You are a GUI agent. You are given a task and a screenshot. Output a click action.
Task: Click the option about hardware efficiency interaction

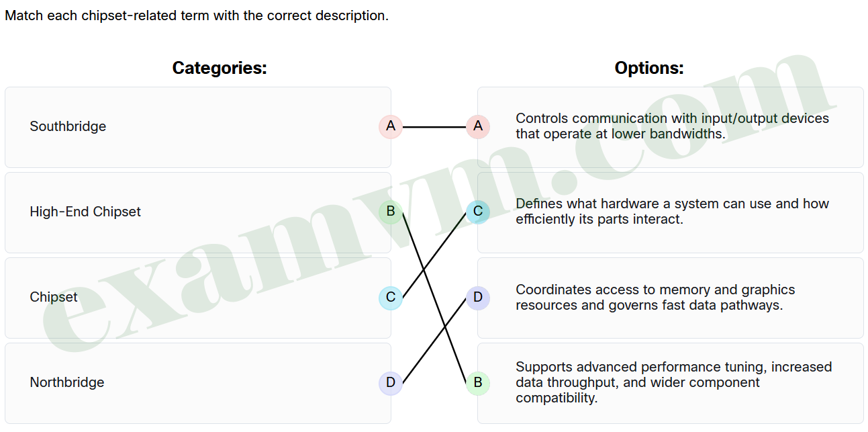click(670, 212)
